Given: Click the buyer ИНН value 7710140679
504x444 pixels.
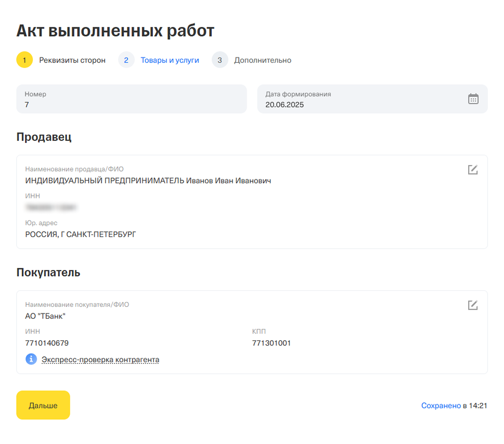Looking at the screenshot, I should [x=46, y=343].
